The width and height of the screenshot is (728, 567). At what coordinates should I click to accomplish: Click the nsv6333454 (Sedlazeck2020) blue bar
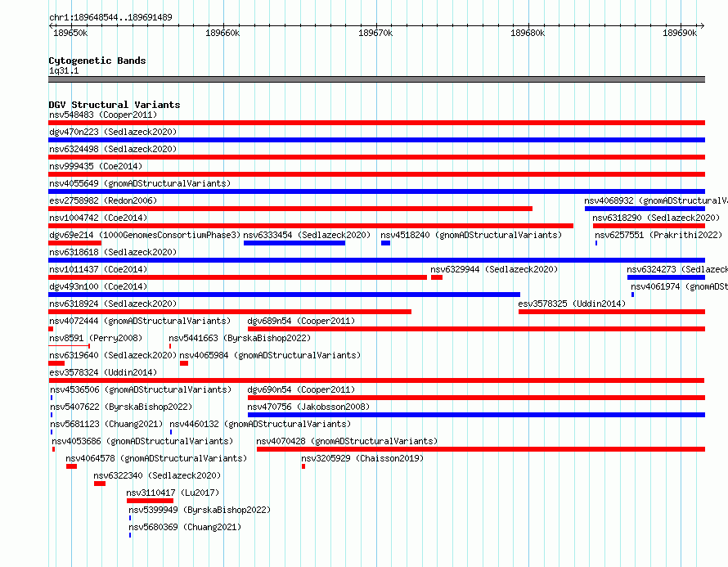294,243
